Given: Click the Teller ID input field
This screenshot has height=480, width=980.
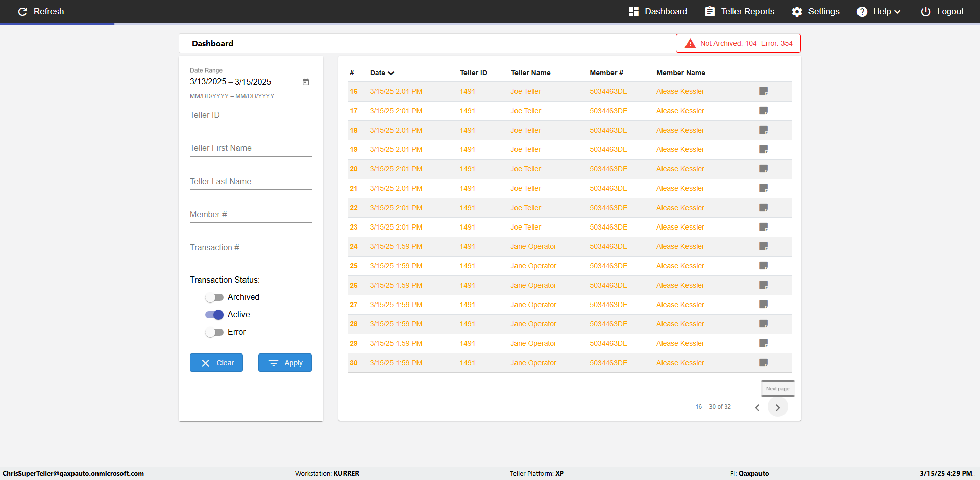Looking at the screenshot, I should pos(251,115).
